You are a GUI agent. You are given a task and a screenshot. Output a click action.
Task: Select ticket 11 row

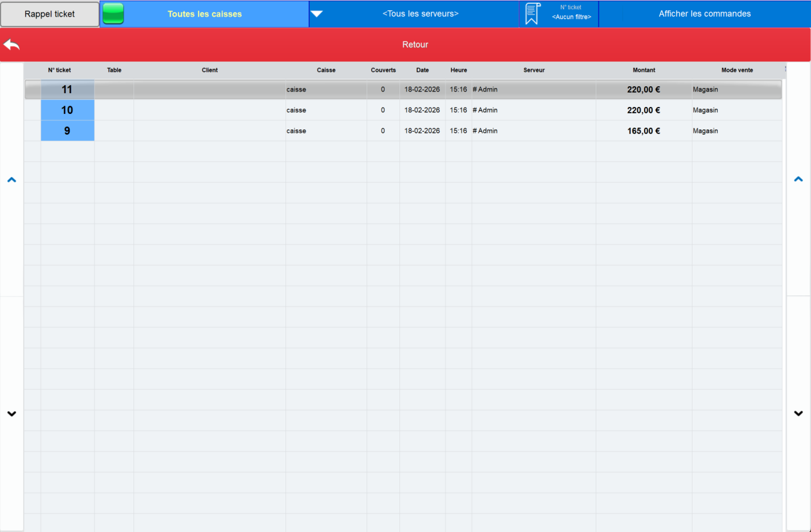[403, 89]
